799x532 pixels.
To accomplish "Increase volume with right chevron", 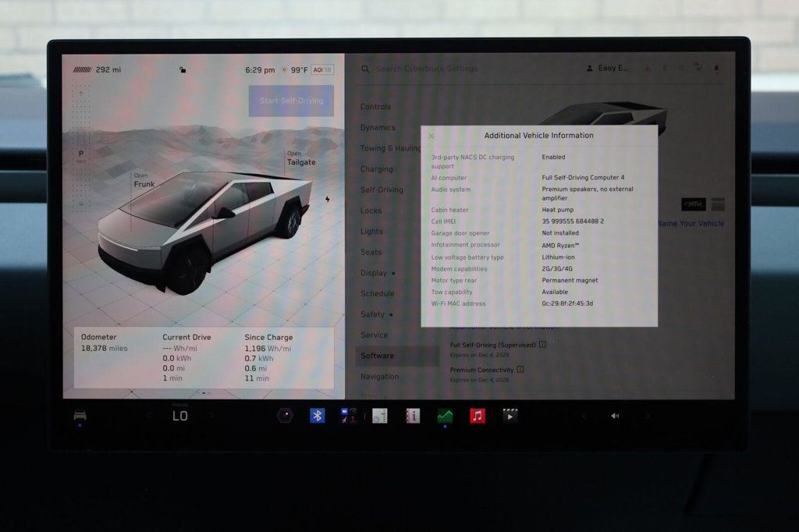I will pyautogui.click(x=647, y=417).
